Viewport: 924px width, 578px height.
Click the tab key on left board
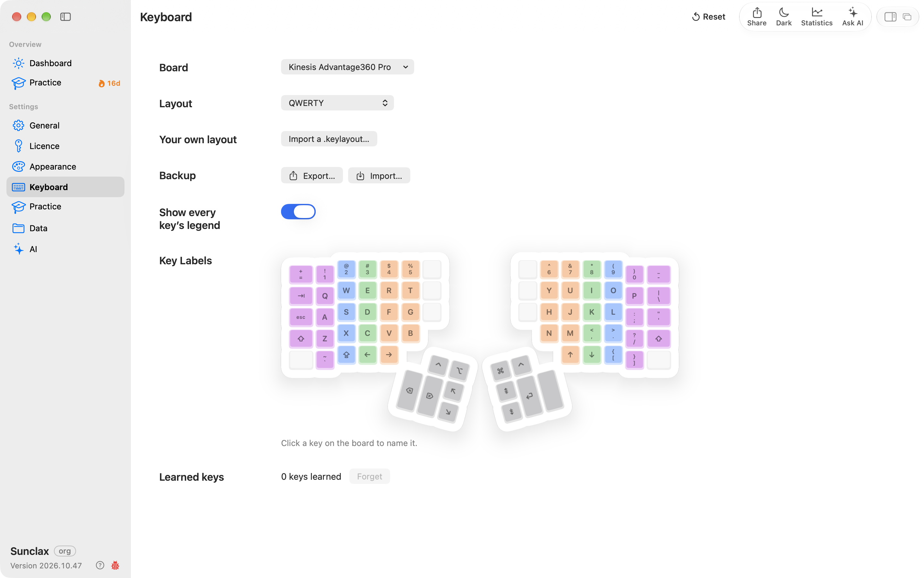tap(301, 295)
